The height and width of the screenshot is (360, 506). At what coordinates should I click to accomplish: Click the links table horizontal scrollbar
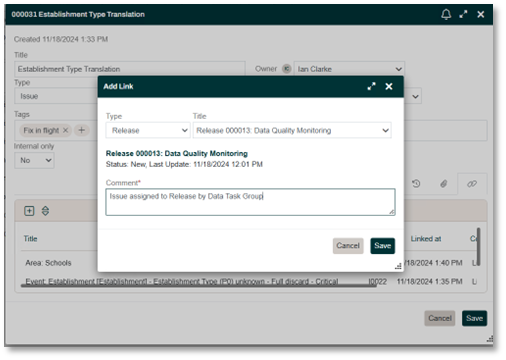pyautogui.click(x=199, y=286)
